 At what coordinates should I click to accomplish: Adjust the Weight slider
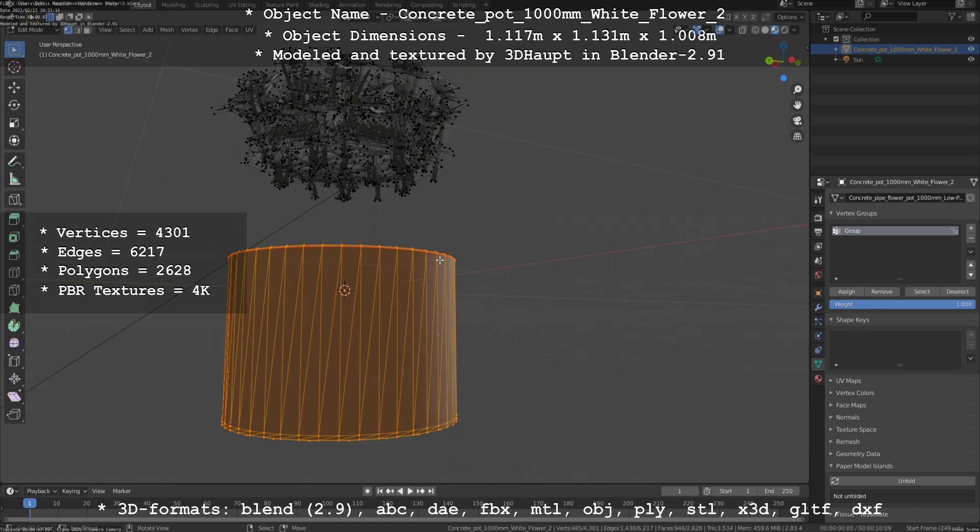[x=902, y=305]
